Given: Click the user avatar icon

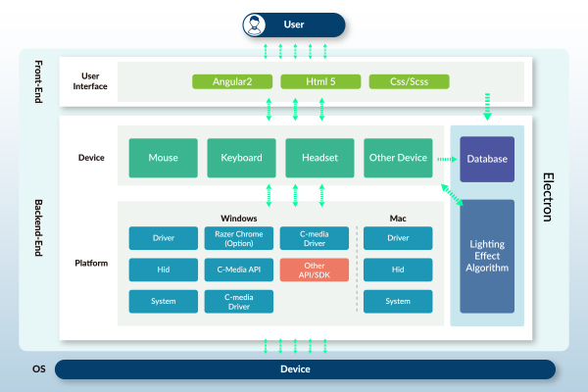Looking at the screenshot, I should pos(255,24).
